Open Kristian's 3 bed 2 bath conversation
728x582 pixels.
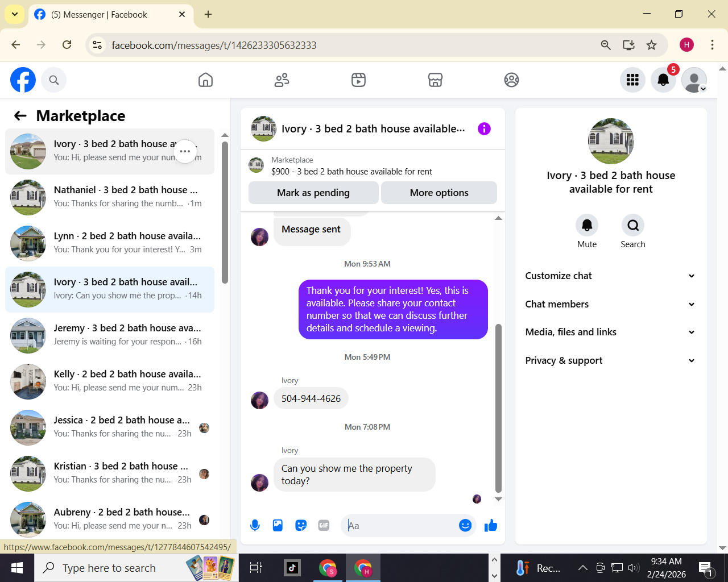tap(110, 473)
